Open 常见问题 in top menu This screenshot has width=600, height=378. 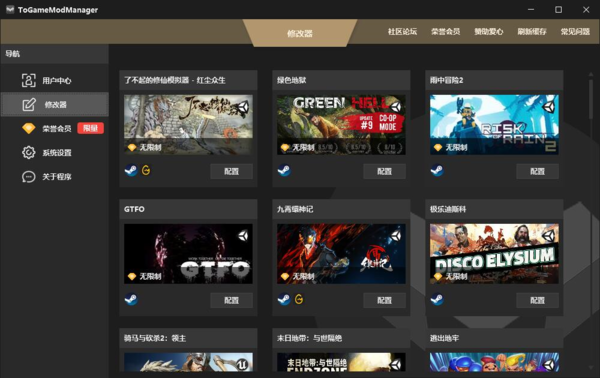575,32
